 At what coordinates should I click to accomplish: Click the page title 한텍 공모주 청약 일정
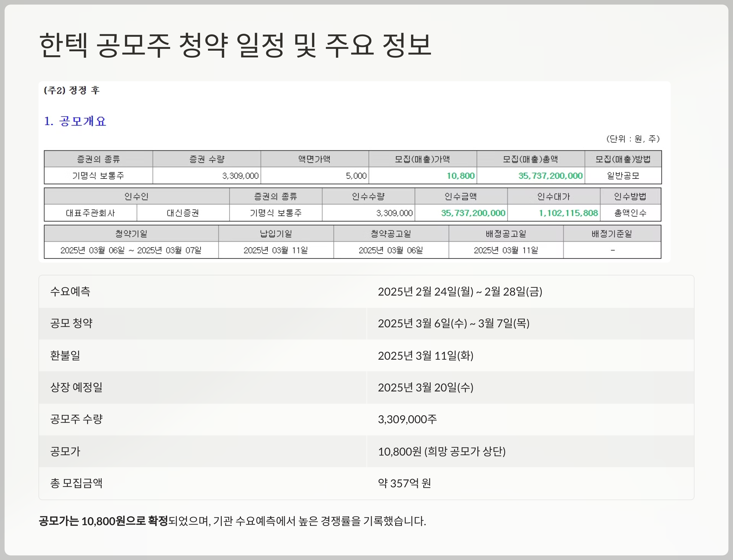(235, 45)
